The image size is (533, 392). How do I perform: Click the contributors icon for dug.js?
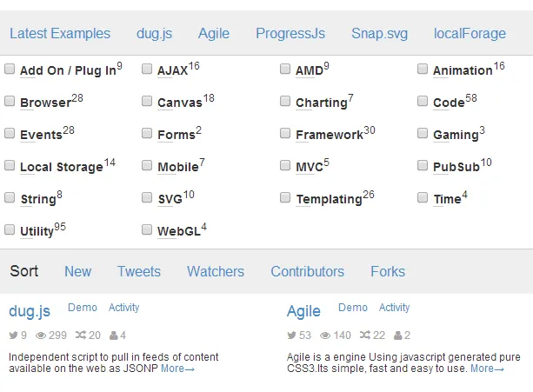[x=114, y=336]
